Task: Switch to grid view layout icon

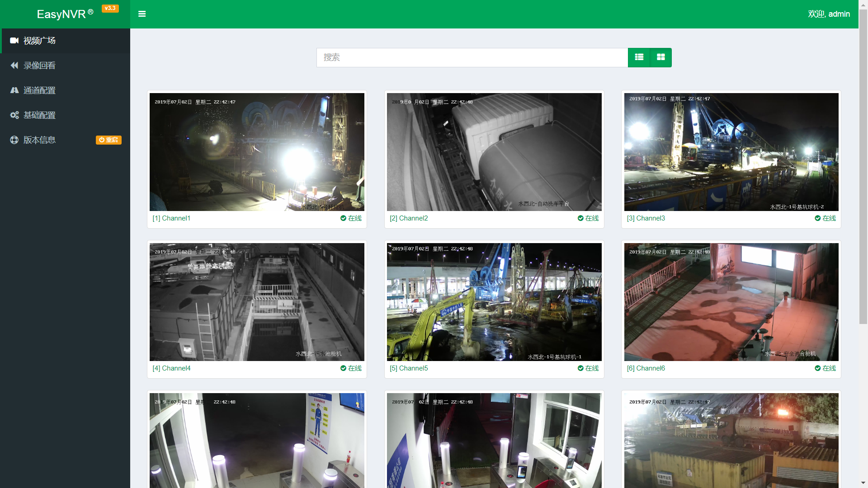Action: 660,57
